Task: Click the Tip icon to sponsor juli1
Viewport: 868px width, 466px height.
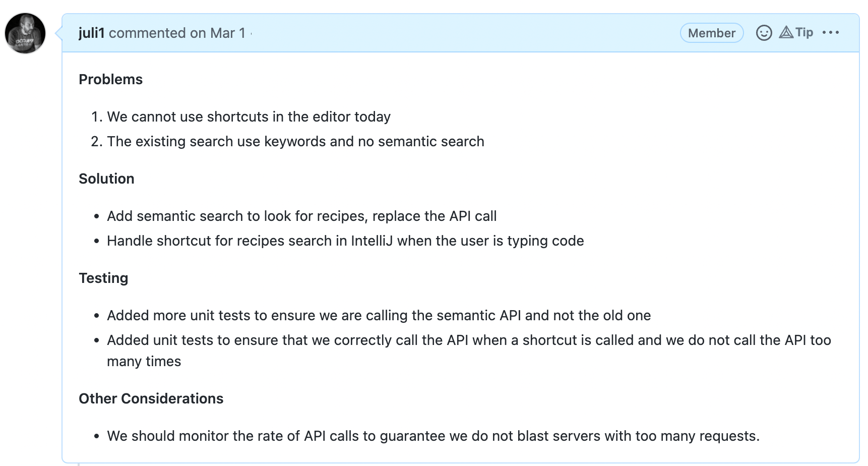Action: (796, 32)
